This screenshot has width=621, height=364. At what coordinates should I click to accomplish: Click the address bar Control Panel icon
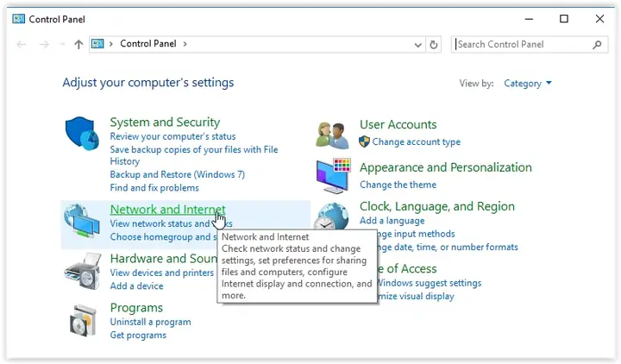(97, 44)
